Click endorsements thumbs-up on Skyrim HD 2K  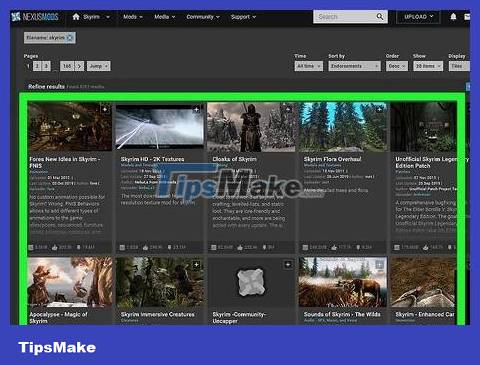[146, 247]
